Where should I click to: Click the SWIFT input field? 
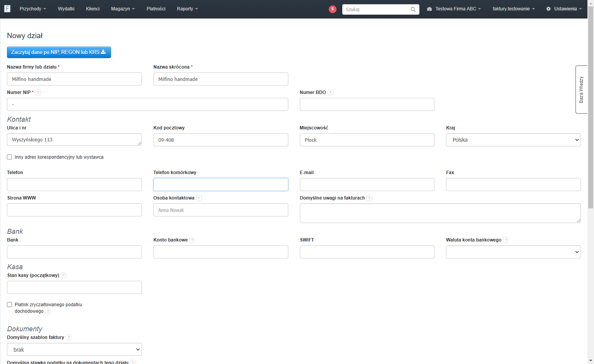coord(367,252)
